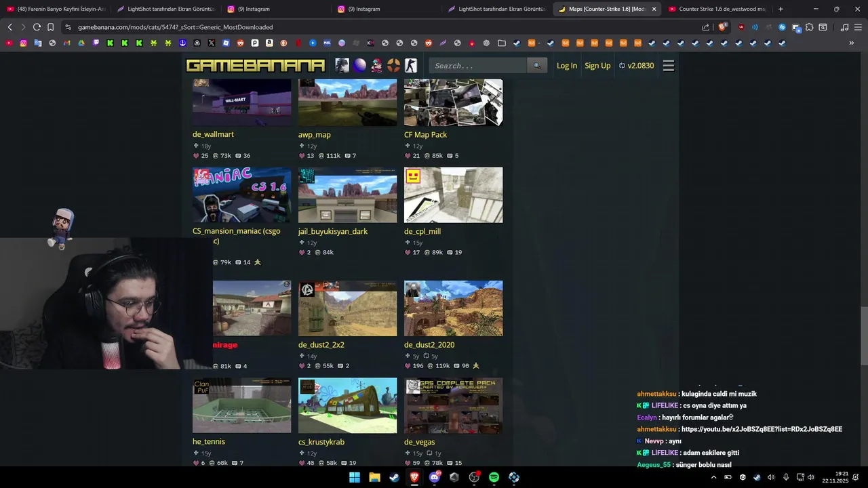Viewport: 868px width, 488px height.
Task: Bookmark this page with the bookmark icon
Action: point(51,27)
